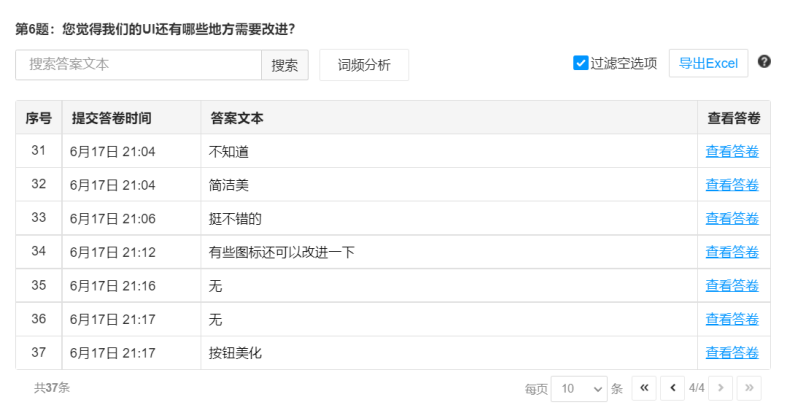Focus the 搜索答案文本 input field
The width and height of the screenshot is (788, 405).
138,65
